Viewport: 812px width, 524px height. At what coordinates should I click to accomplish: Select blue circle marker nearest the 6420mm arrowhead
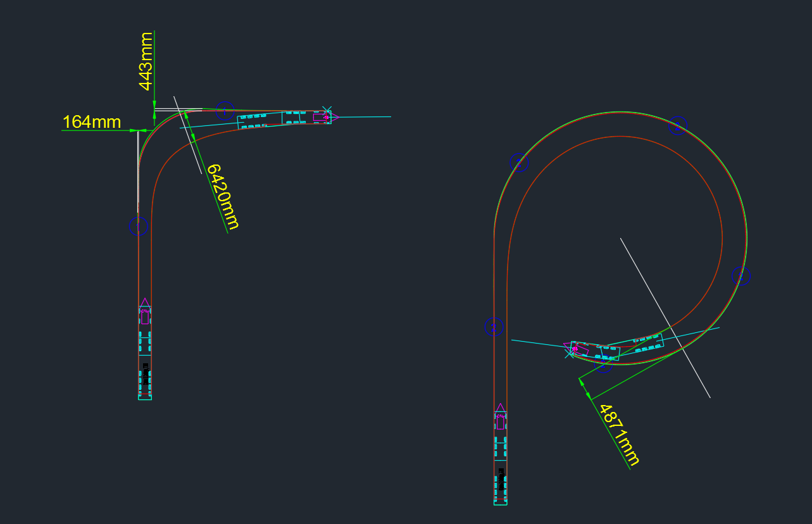[225, 110]
